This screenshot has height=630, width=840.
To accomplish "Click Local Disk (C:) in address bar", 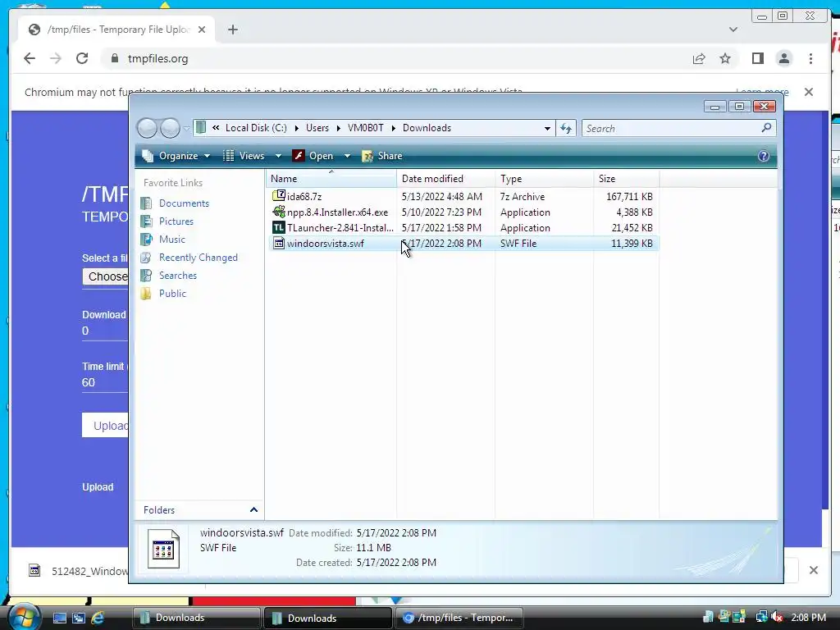I will [256, 128].
